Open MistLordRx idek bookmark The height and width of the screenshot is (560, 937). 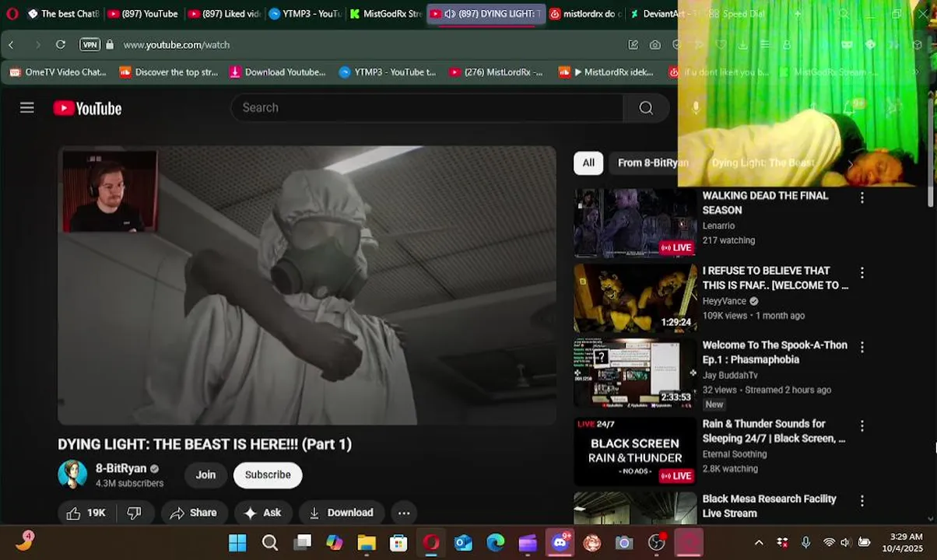606,72
